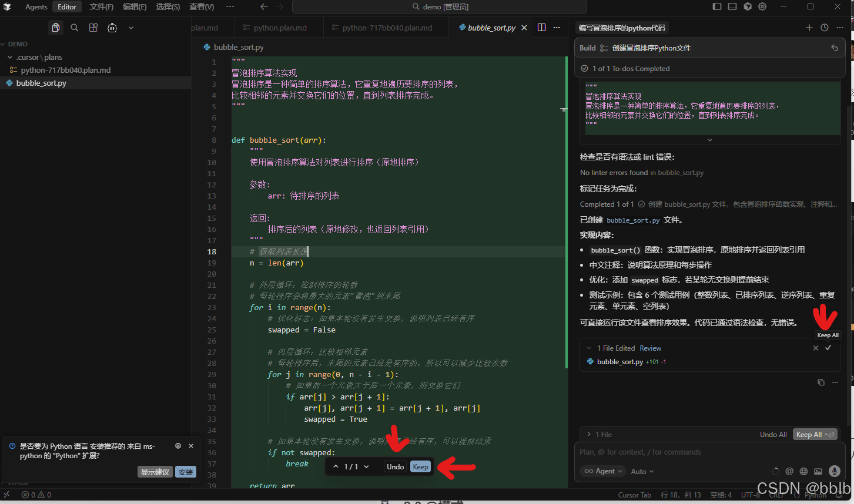Open Cursor settings gear icon
Image resolution: width=854 pixels, height=504 pixels.
762,6
